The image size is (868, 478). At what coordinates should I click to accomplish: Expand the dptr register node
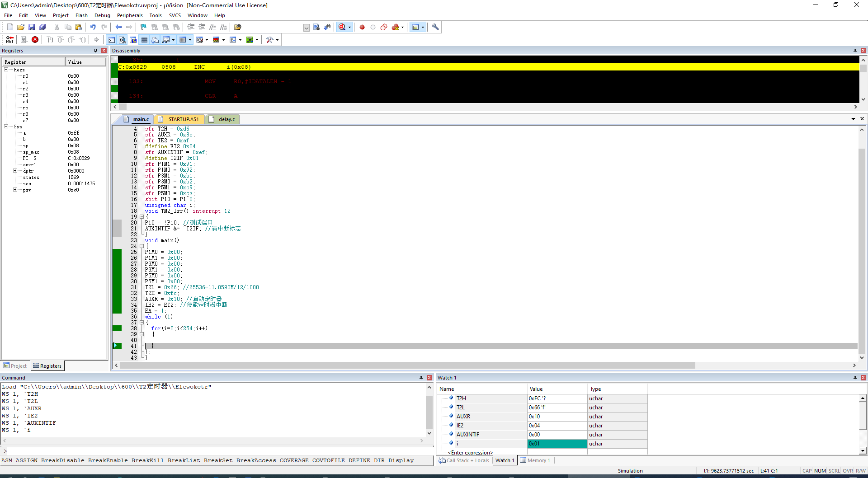pos(15,171)
